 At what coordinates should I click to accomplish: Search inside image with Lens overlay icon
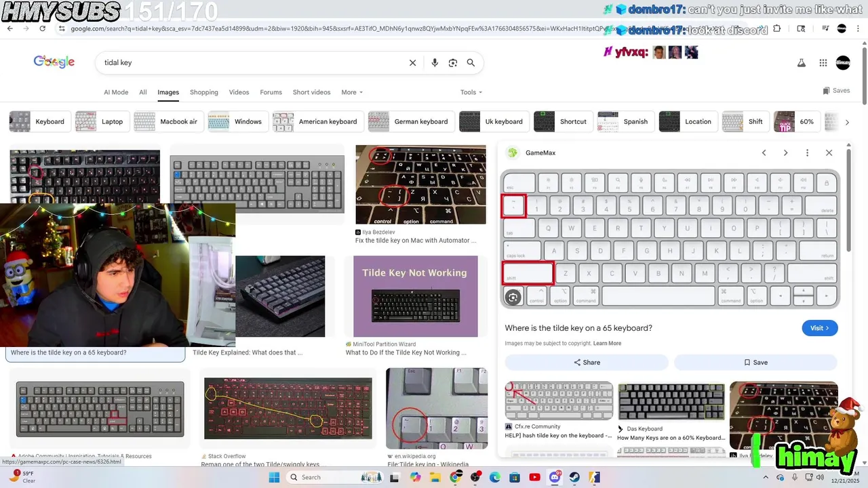coord(513,297)
